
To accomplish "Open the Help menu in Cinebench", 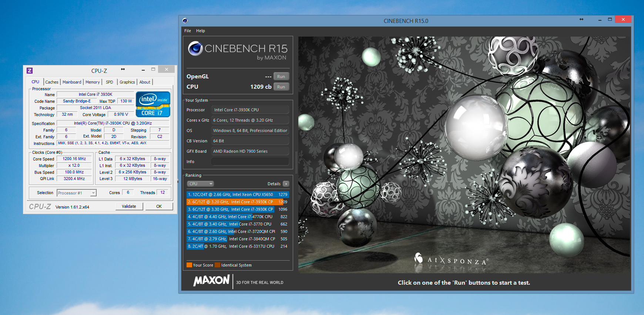I will click(x=200, y=31).
